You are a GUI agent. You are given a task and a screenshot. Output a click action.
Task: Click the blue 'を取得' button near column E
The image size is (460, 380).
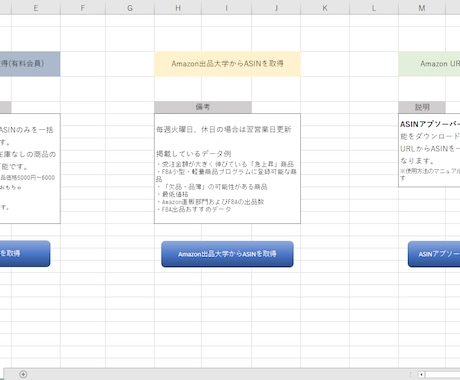[25, 253]
